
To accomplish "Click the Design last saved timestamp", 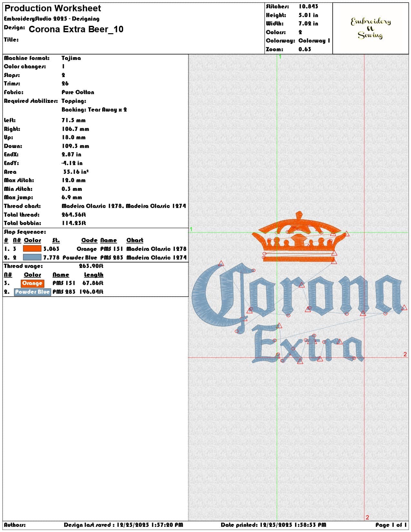I will [x=123, y=525].
